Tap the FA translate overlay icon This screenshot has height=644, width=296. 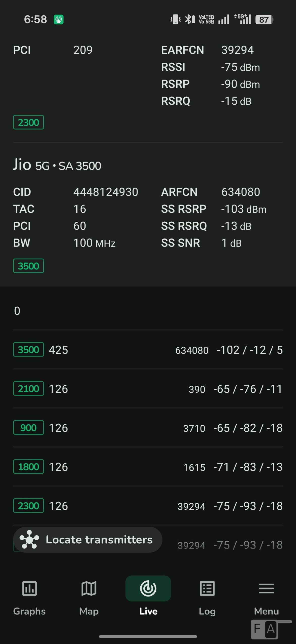[265, 629]
